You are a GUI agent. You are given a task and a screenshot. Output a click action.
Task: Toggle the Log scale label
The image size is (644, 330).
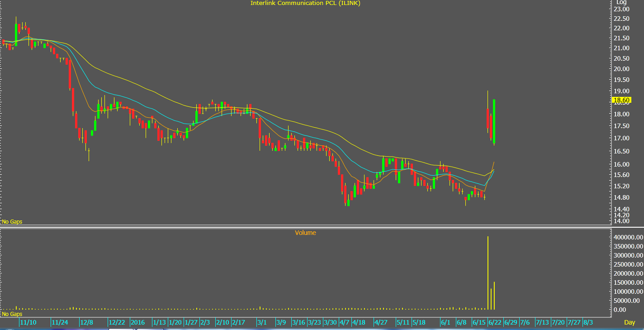coord(622,2)
